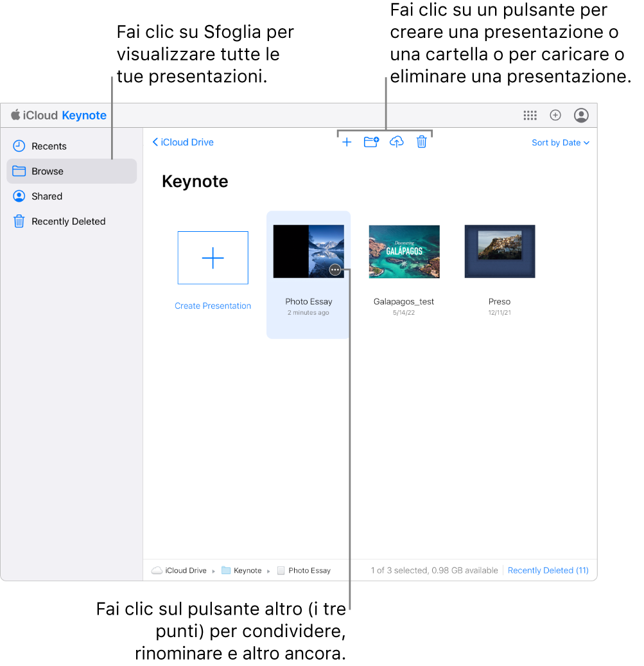Upload a presentation with cloud arrow icon
The width and height of the screenshot is (644, 666).
pyautogui.click(x=397, y=142)
